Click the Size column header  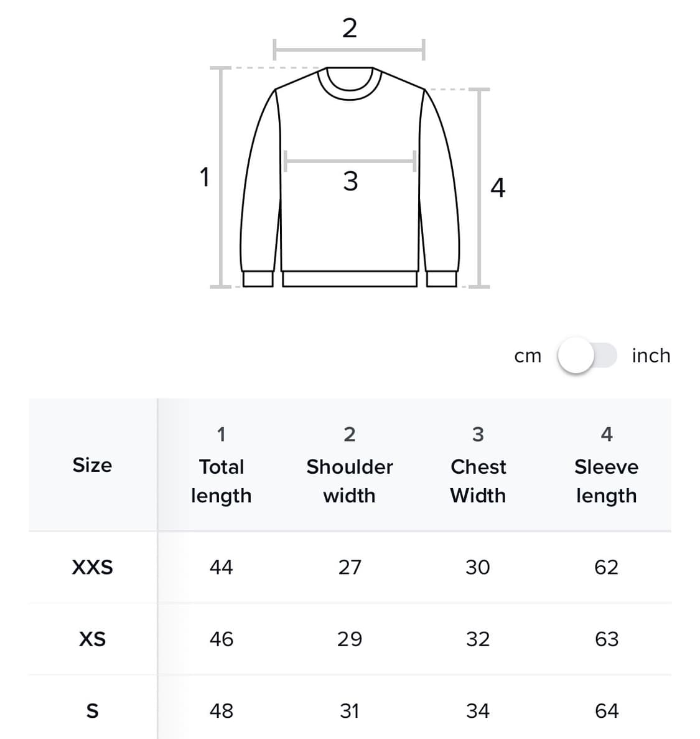click(x=92, y=465)
